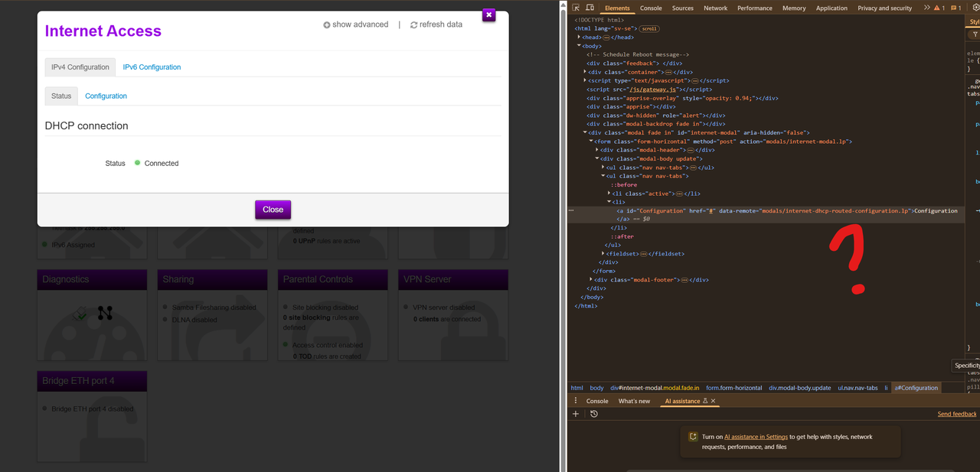The height and width of the screenshot is (472, 980).
Task: Click the green Connected status indicator
Action: 138,163
